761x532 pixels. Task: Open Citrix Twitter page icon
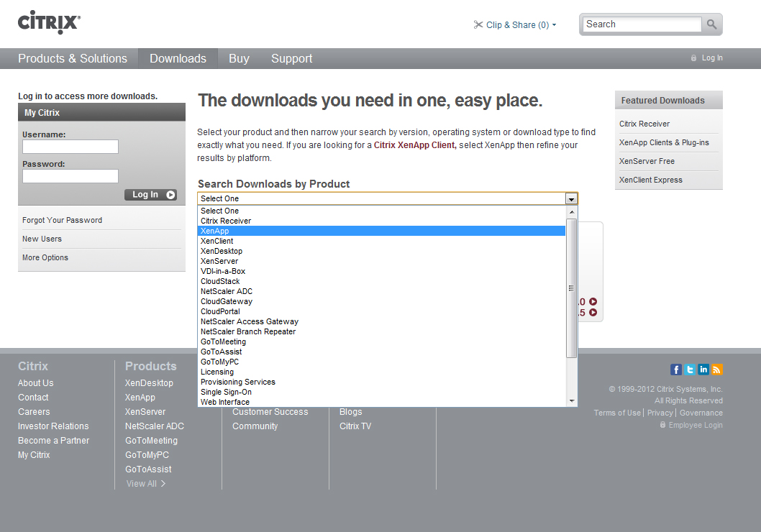point(690,370)
